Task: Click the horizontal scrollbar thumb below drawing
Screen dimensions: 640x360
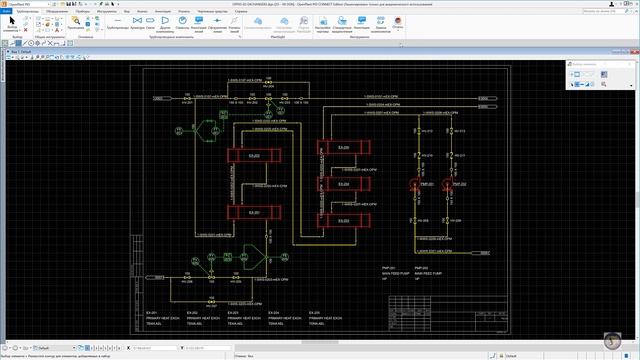Action: 320,342
